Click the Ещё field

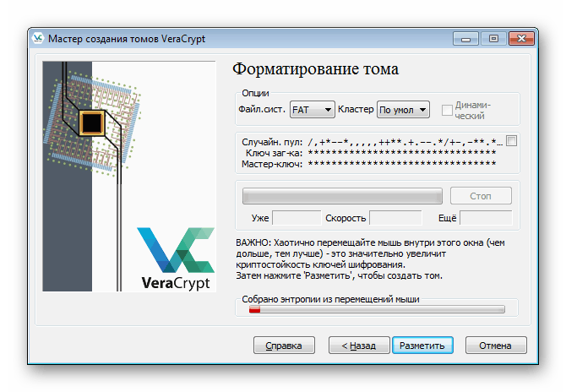tap(486, 218)
